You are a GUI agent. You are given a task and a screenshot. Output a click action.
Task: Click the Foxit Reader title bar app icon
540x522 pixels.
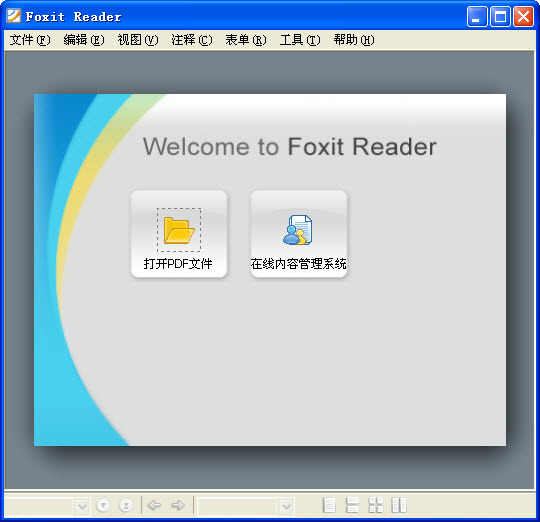pyautogui.click(x=14, y=16)
